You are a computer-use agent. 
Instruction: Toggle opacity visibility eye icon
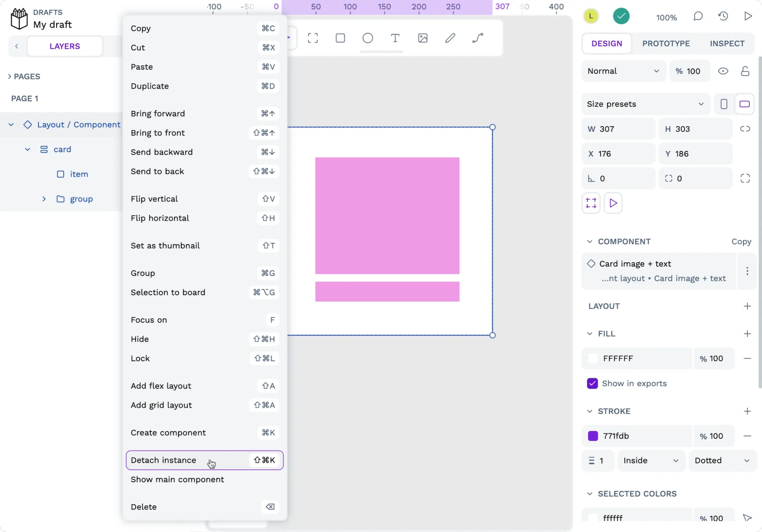click(x=723, y=71)
